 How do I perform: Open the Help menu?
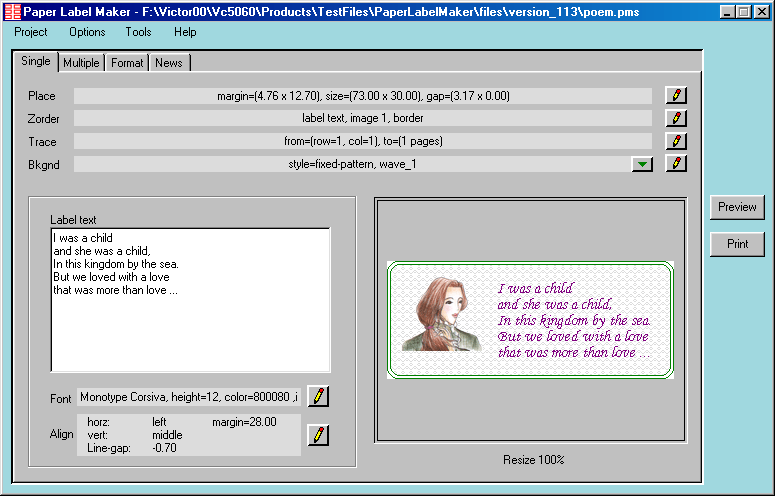click(185, 32)
